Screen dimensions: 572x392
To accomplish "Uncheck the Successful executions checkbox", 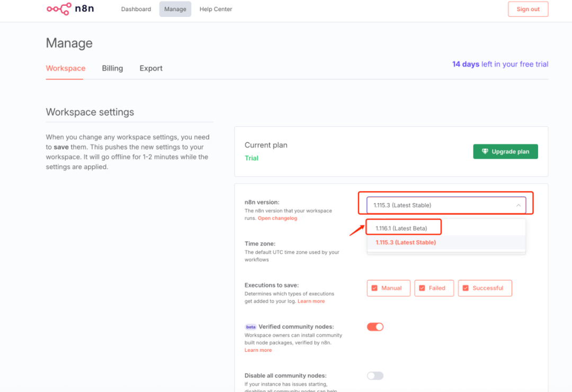I will click(x=466, y=288).
